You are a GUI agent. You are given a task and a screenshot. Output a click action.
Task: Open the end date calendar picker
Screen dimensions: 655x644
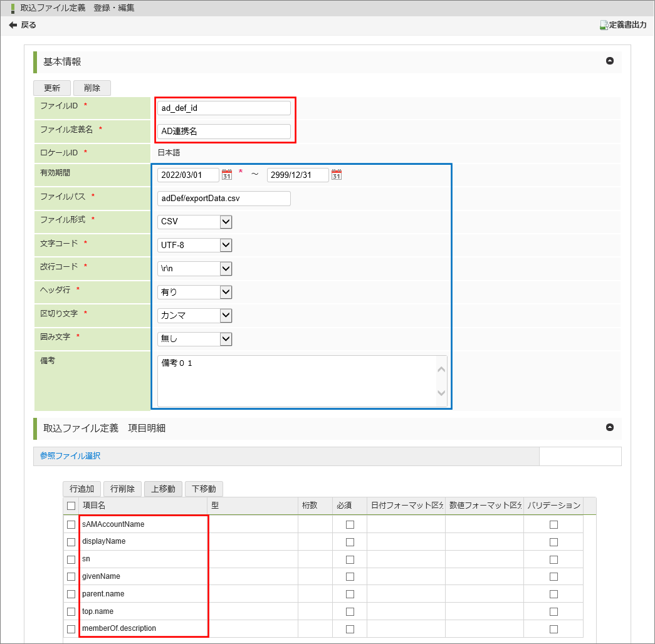(x=337, y=175)
